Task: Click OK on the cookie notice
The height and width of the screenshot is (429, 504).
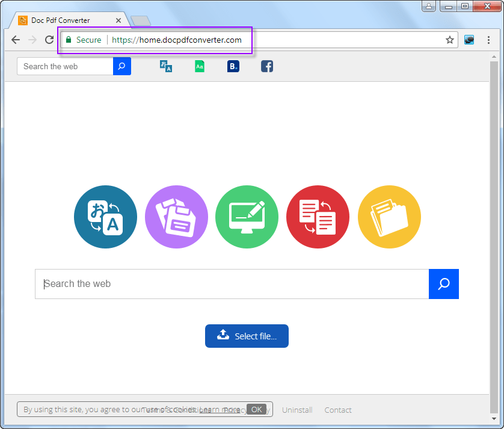Action: 256,409
